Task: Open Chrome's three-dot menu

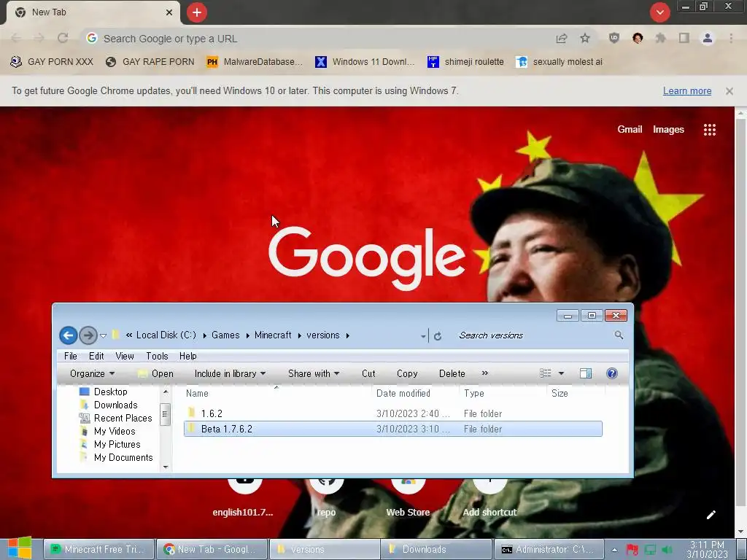Action: 731,38
